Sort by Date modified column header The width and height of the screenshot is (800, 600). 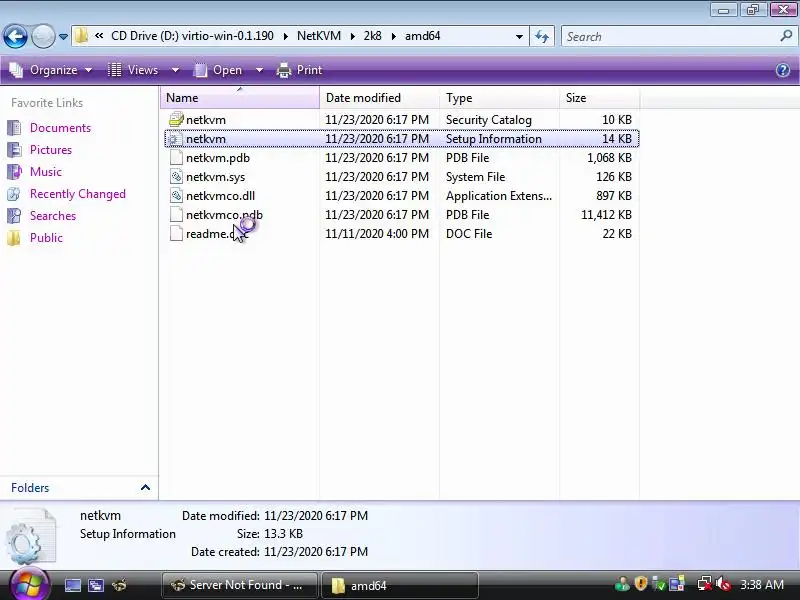379,97
